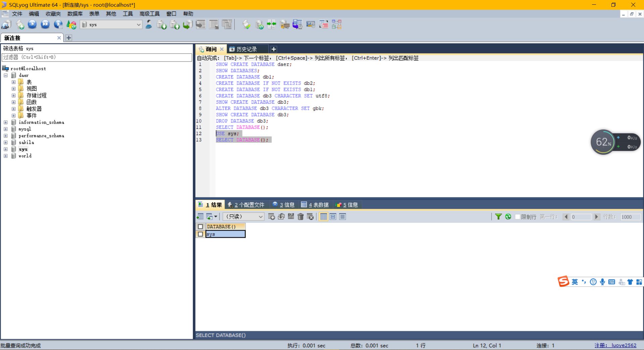Viewport: 644px width, 350px height.
Task: Open the copy result dropdown arrow
Action: (x=216, y=217)
